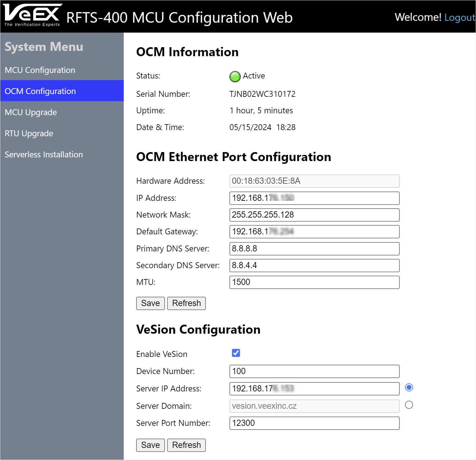Select OCM Configuration menu item
476x460 pixels.
(62, 91)
